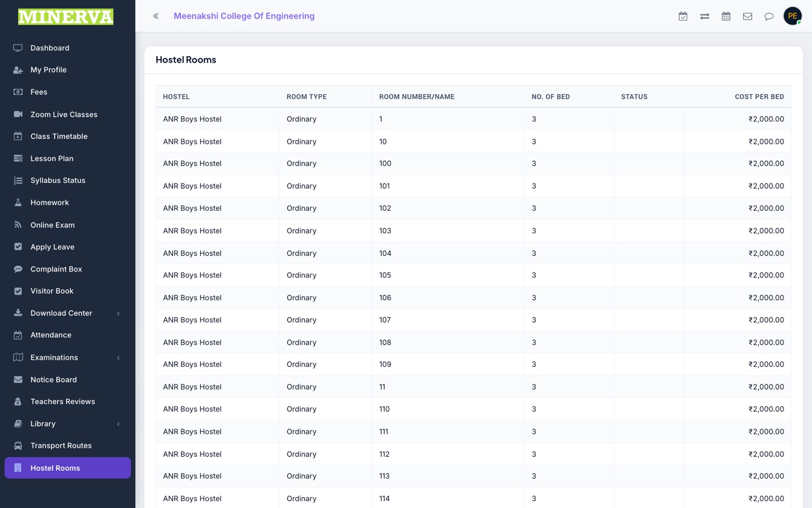The image size is (812, 508).
Task: Click the Transport Routes bus icon
Action: pyautogui.click(x=18, y=446)
